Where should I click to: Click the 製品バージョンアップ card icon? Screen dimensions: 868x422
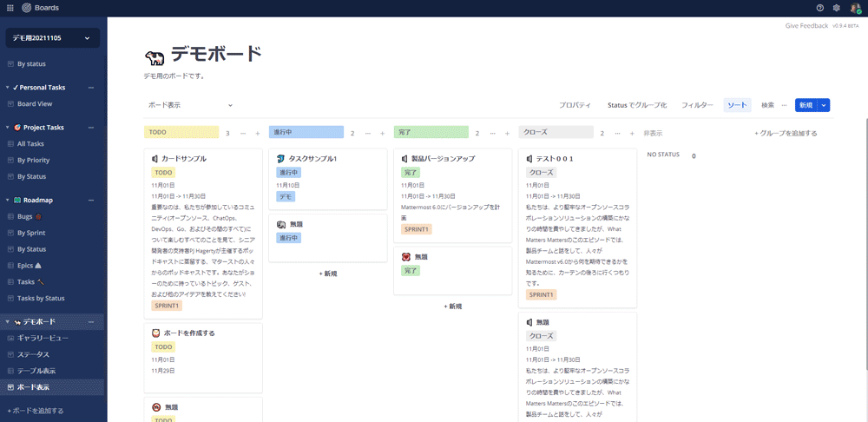(405, 158)
